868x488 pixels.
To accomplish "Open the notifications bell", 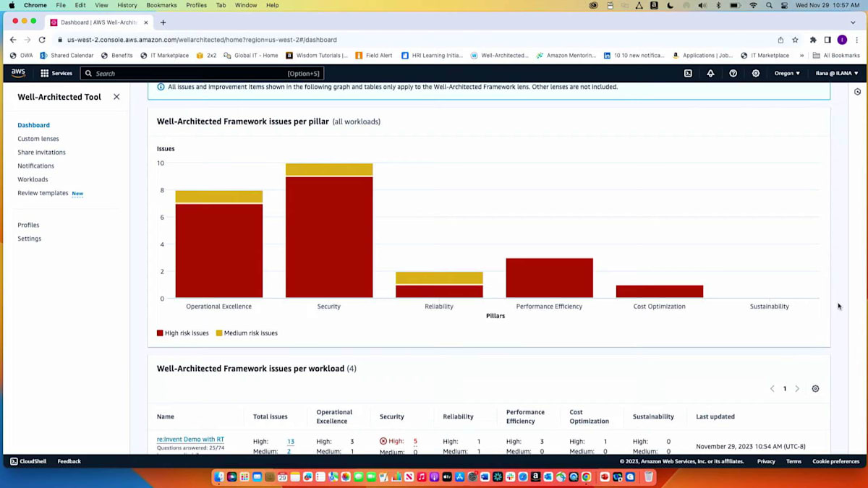I will point(710,73).
